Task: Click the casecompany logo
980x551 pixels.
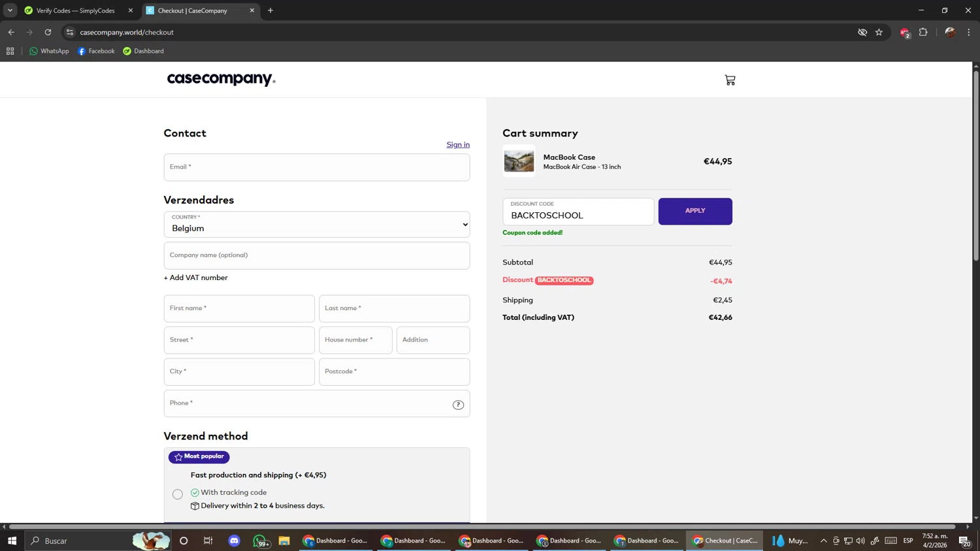Action: [221, 79]
